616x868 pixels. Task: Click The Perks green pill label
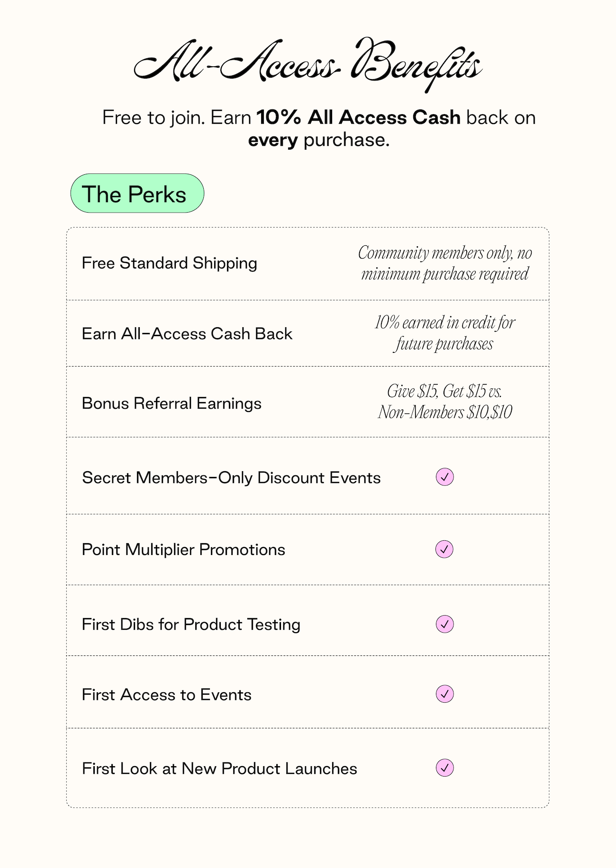pos(137,193)
